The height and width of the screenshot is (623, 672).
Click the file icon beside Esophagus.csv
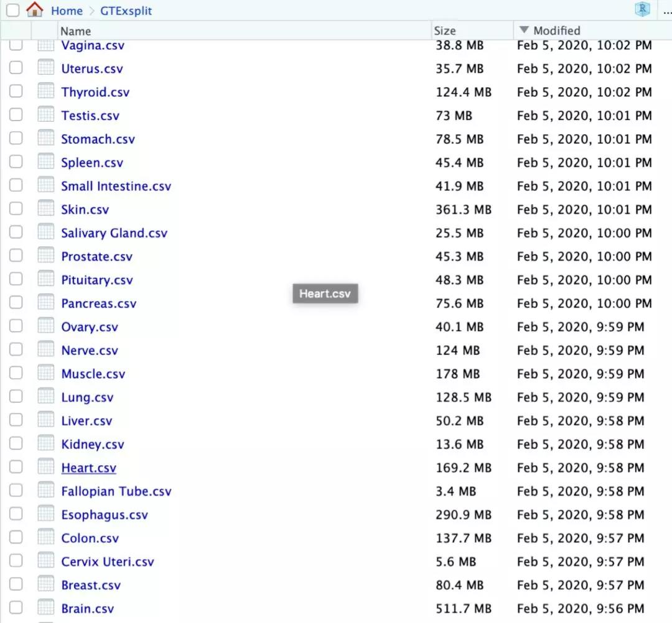tap(46, 514)
